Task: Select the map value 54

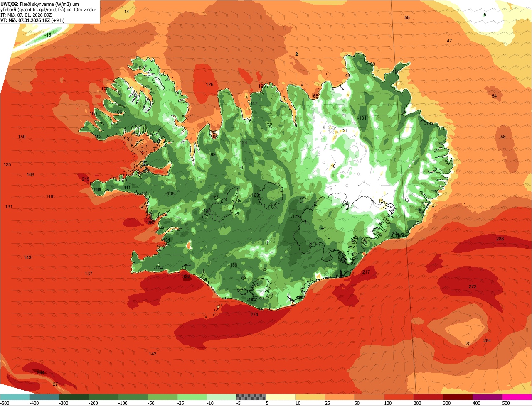Action: pos(494,96)
